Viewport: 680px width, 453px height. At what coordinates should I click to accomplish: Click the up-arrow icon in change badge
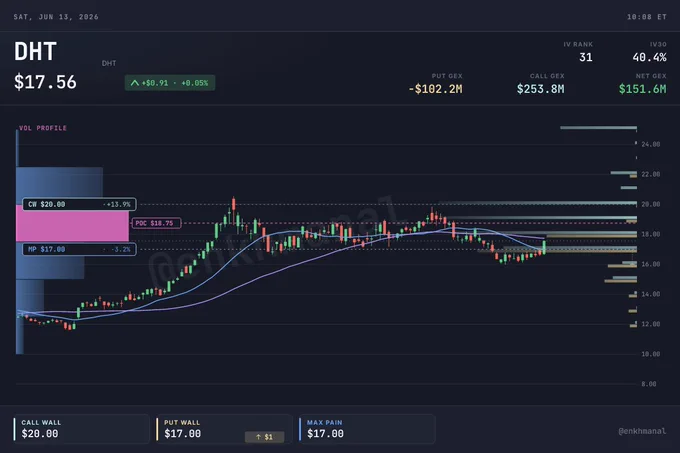click(135, 83)
